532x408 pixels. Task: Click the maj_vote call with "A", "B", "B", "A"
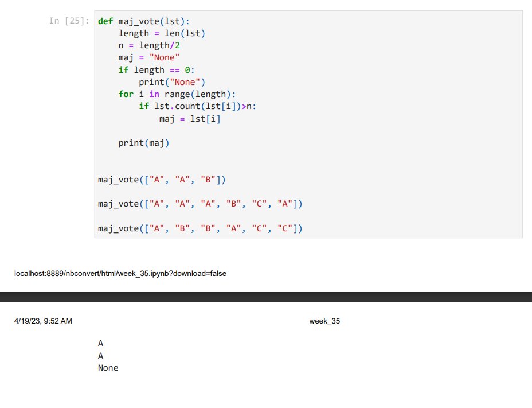(200, 228)
